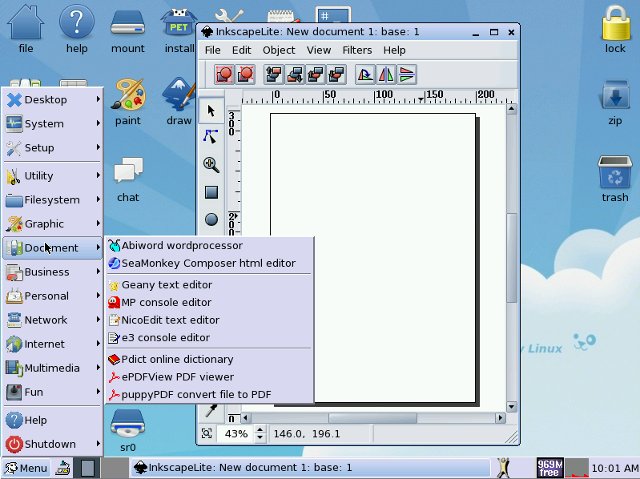The image size is (640, 479).
Task: Select the Node edit tool
Action: tap(211, 137)
